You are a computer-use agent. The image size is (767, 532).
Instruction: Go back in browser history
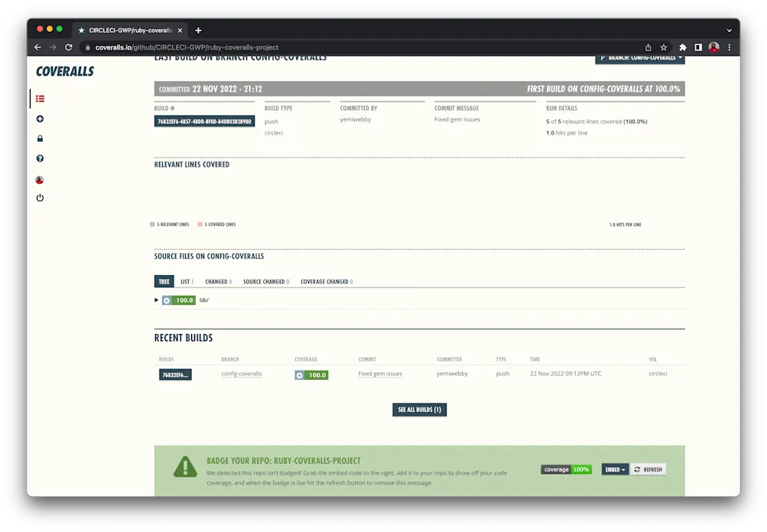point(37,47)
